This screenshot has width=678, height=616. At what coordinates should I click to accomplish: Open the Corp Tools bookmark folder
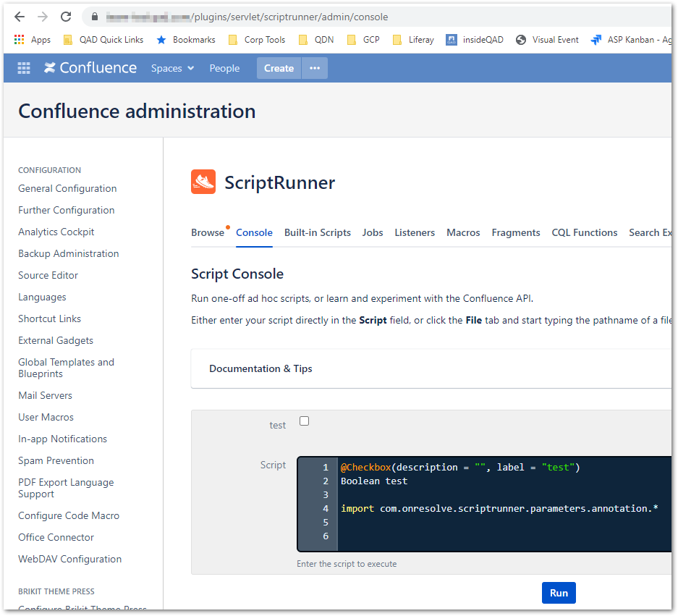pos(257,40)
